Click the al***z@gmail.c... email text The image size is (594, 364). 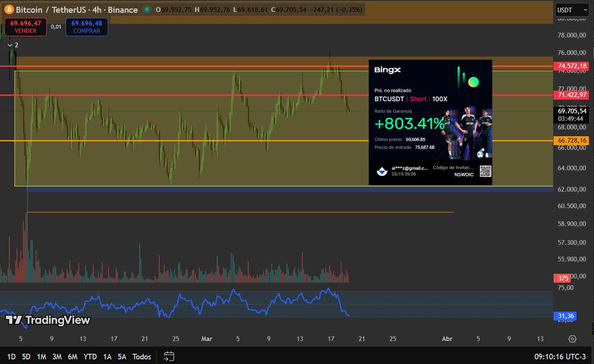[x=410, y=168]
